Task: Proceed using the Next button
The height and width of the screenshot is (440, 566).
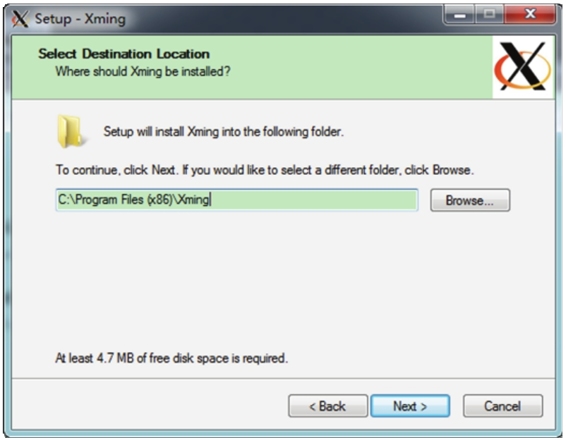Action: 410,406
